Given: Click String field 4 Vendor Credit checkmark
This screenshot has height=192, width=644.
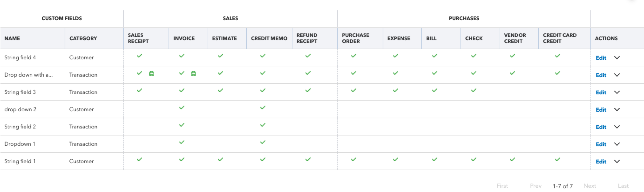Looking at the screenshot, I should pyautogui.click(x=512, y=56).
